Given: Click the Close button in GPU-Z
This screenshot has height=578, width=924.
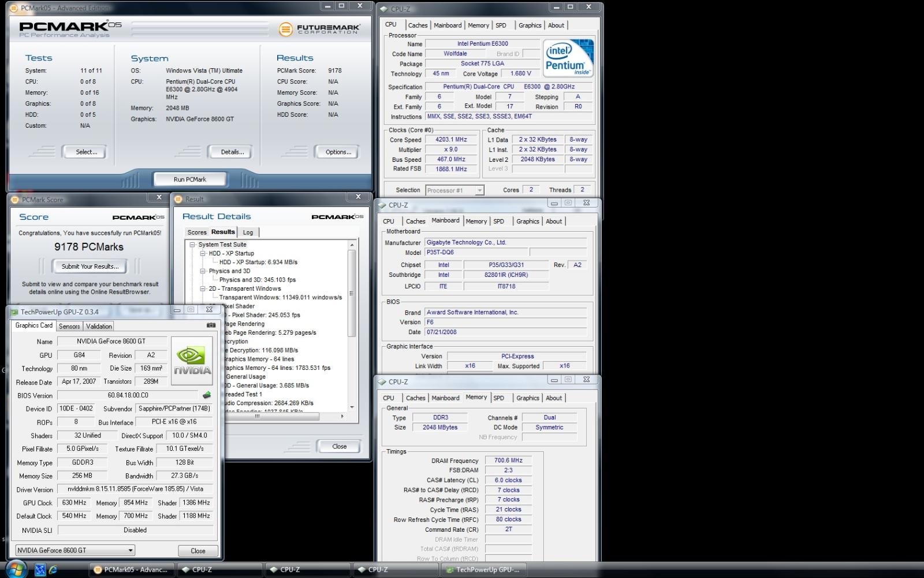Looking at the screenshot, I should (x=198, y=551).
